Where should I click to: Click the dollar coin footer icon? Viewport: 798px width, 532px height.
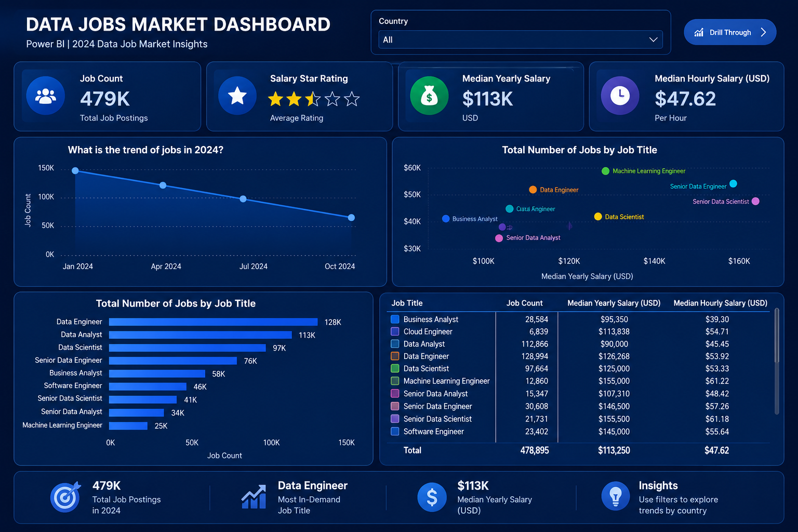(x=432, y=497)
